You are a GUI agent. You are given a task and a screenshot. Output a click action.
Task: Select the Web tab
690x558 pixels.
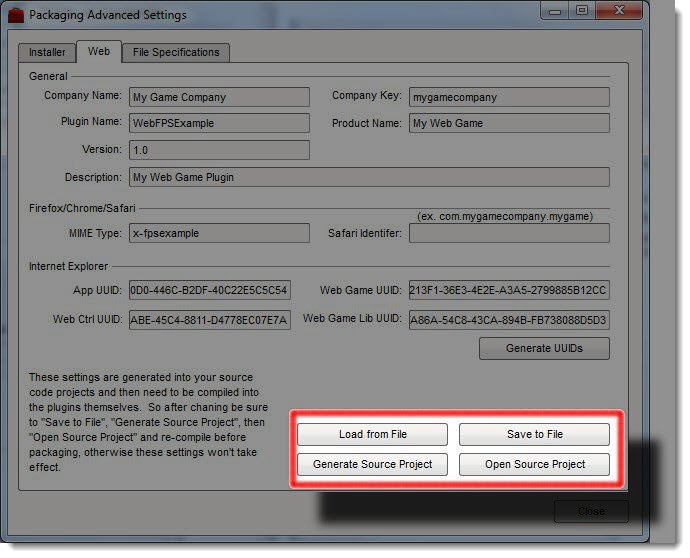tap(99, 51)
